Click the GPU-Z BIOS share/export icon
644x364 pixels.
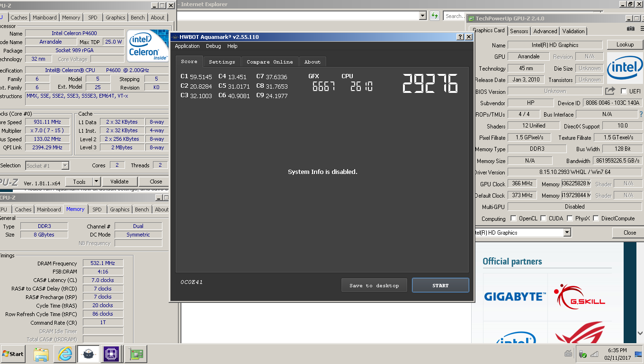pyautogui.click(x=610, y=91)
